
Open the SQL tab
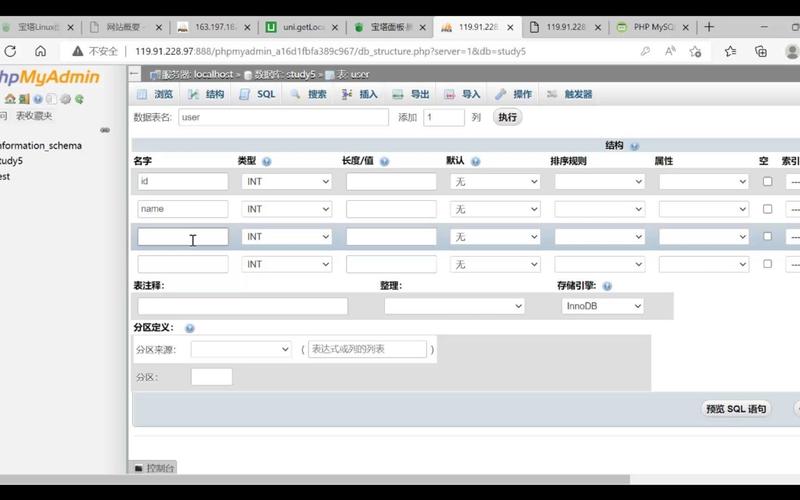click(258, 94)
